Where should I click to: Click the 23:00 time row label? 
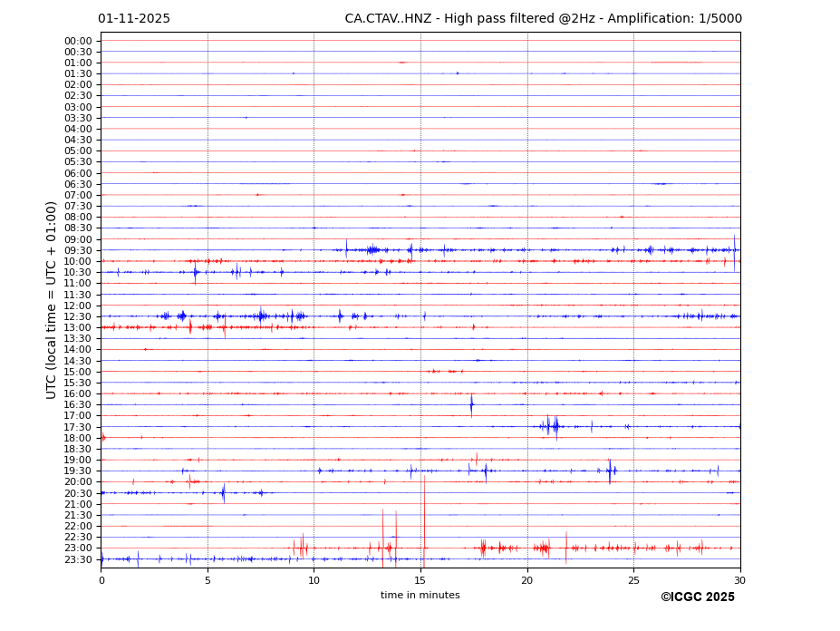tap(78, 548)
